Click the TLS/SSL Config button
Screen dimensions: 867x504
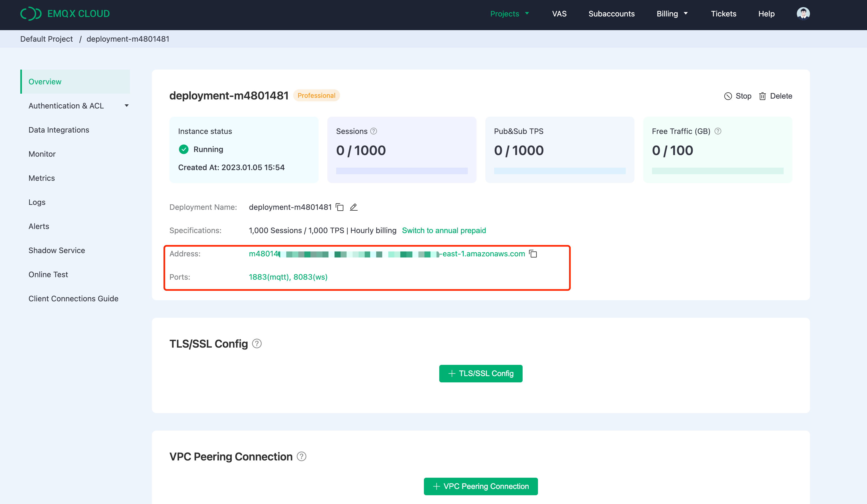coord(480,373)
